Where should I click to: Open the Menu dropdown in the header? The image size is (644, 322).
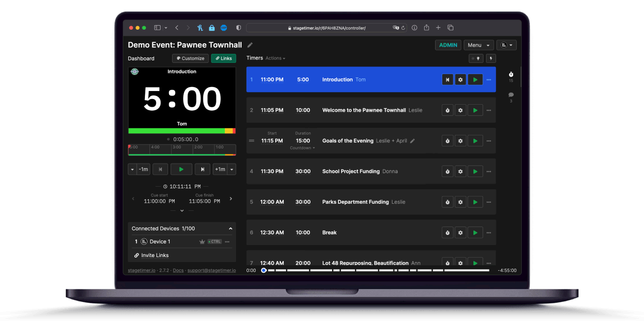click(x=477, y=45)
